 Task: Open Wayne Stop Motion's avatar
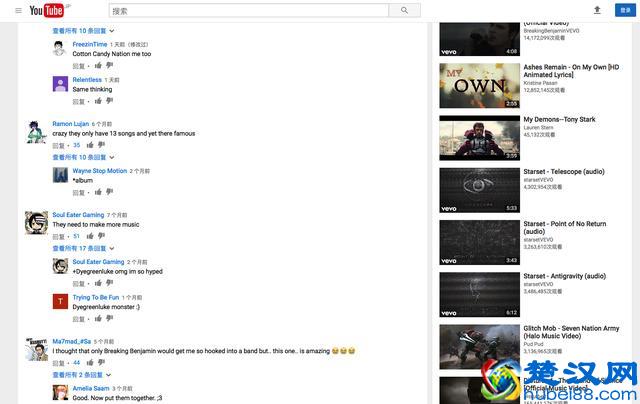tap(60, 175)
